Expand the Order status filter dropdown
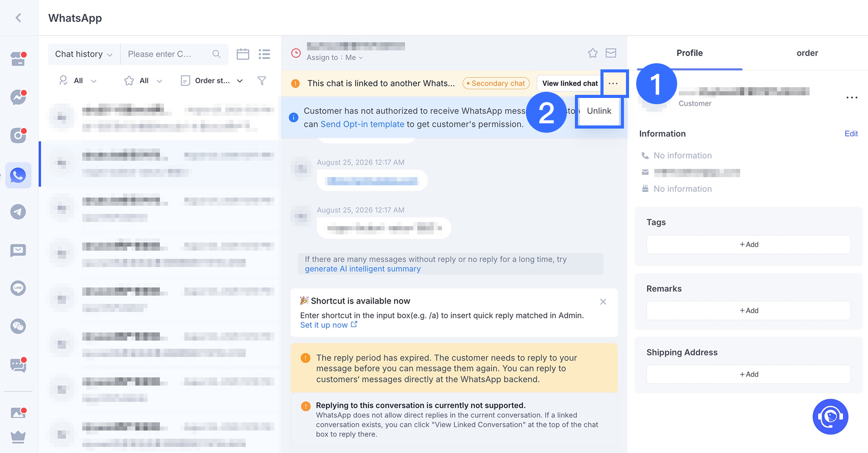Viewport: 868px width, 453px height. [x=212, y=81]
